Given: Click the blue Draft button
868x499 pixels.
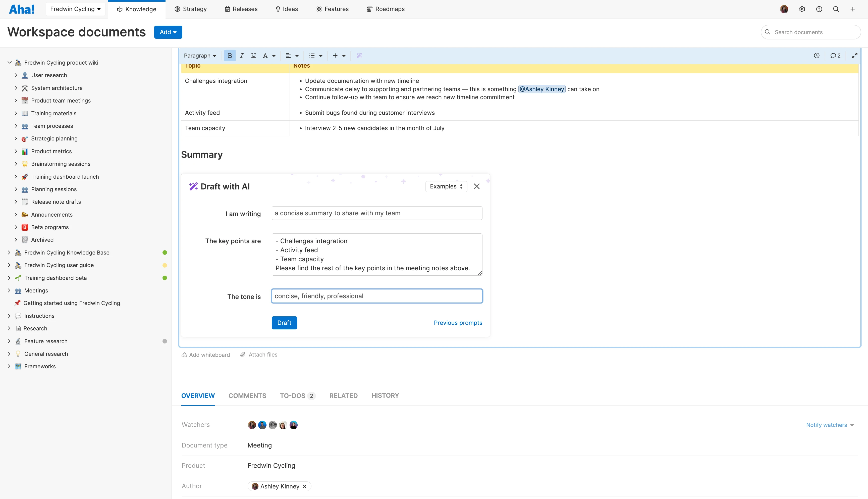Looking at the screenshot, I should coord(284,323).
